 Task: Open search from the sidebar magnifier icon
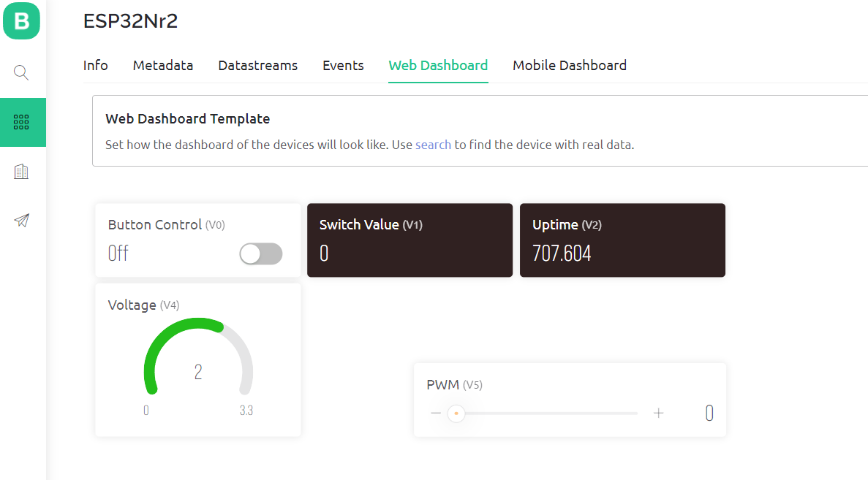[21, 72]
